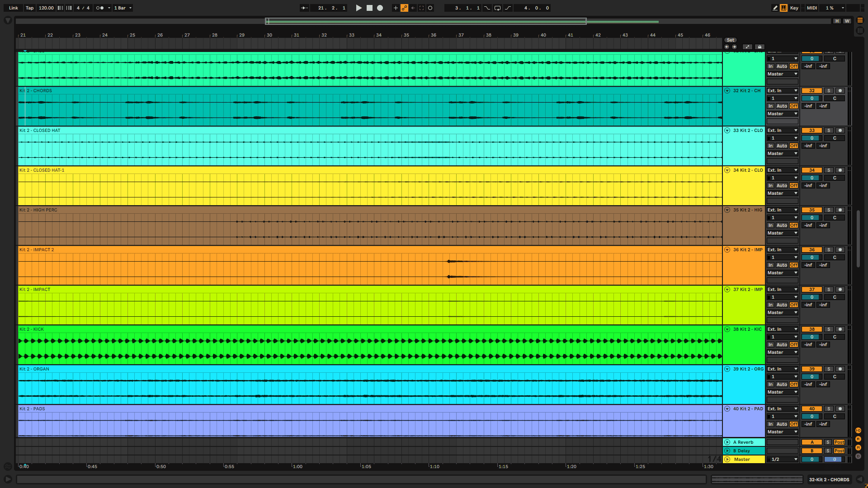Select the Kit 2 - ORGAN clip header
868x488 pixels.
coord(370,369)
